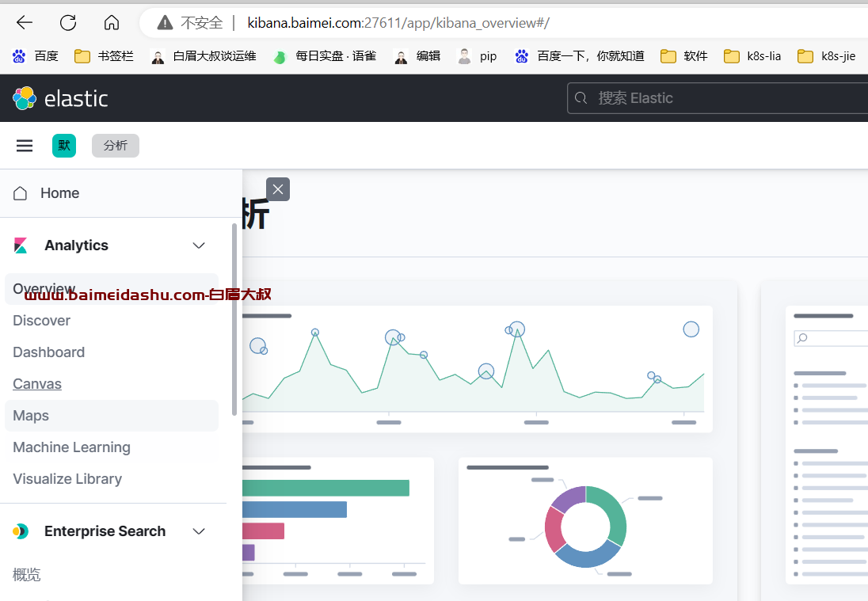
Task: Go to Home in side navigation
Action: click(x=59, y=193)
